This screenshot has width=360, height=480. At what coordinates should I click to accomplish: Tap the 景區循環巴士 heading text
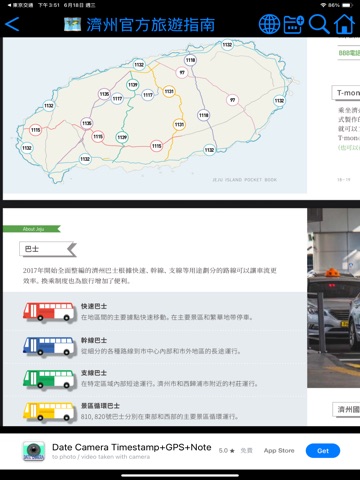(x=100, y=406)
